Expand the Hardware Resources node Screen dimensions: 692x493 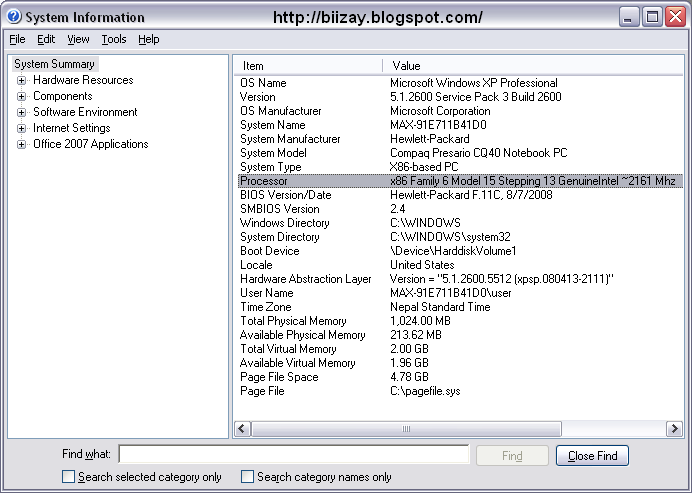pyautogui.click(x=21, y=80)
